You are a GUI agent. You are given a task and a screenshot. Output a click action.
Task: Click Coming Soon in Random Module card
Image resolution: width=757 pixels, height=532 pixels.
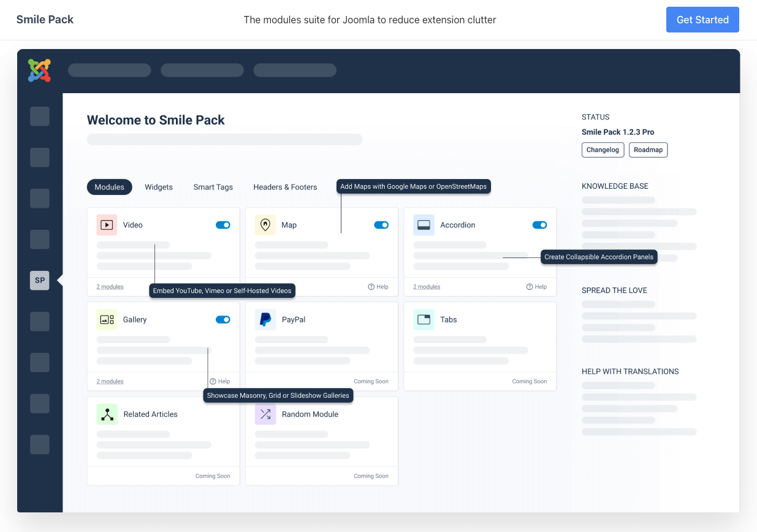click(x=371, y=476)
